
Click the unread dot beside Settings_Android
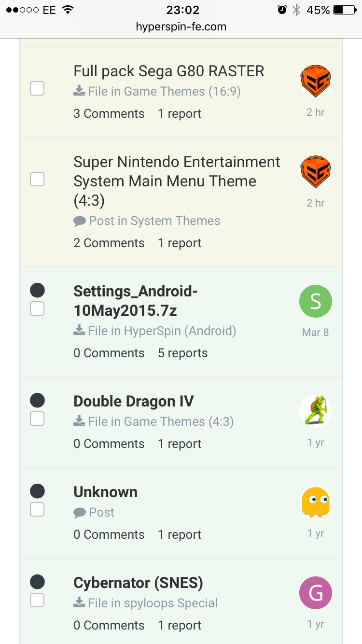click(x=37, y=290)
